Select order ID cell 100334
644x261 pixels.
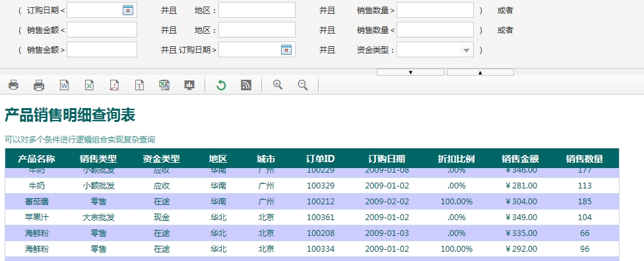point(321,248)
